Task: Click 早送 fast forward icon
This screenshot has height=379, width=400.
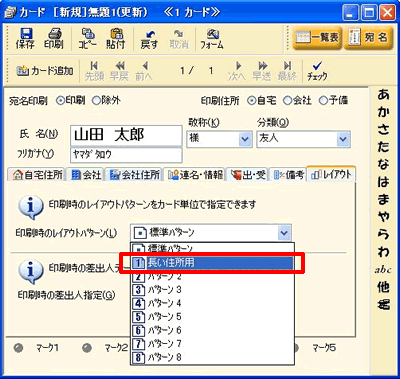Action: point(262,71)
